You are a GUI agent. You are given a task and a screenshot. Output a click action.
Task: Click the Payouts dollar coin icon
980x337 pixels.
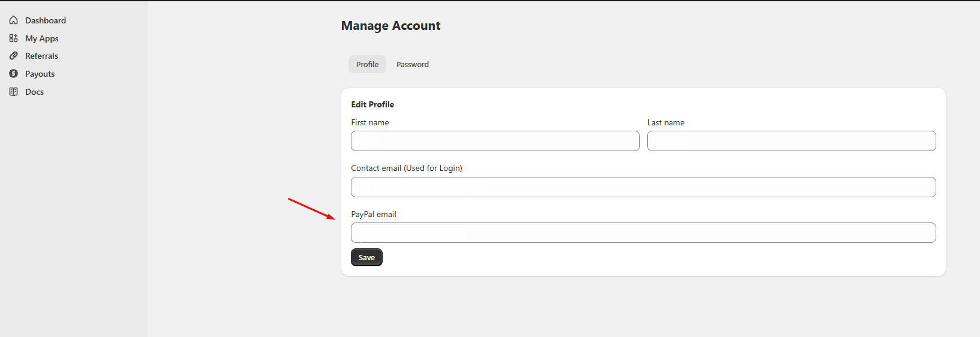(x=13, y=74)
